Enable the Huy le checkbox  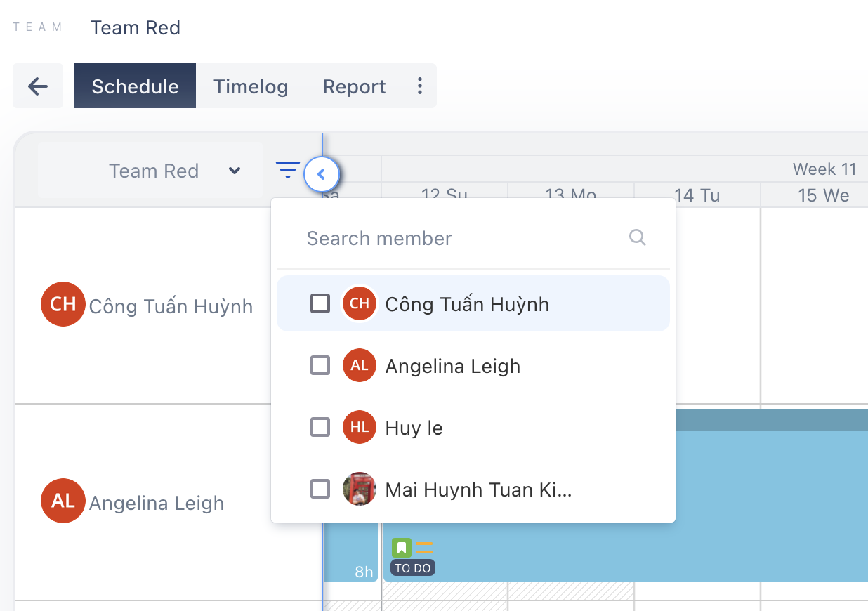pos(320,427)
